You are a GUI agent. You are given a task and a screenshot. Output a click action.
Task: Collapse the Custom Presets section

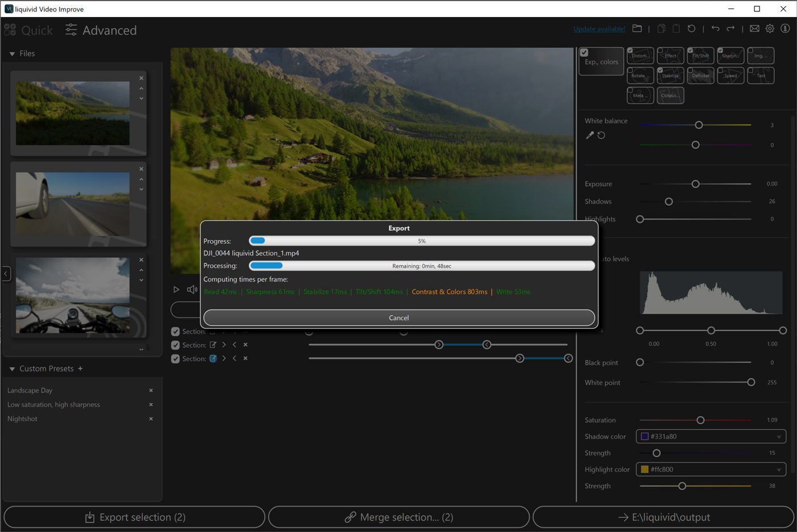point(11,368)
